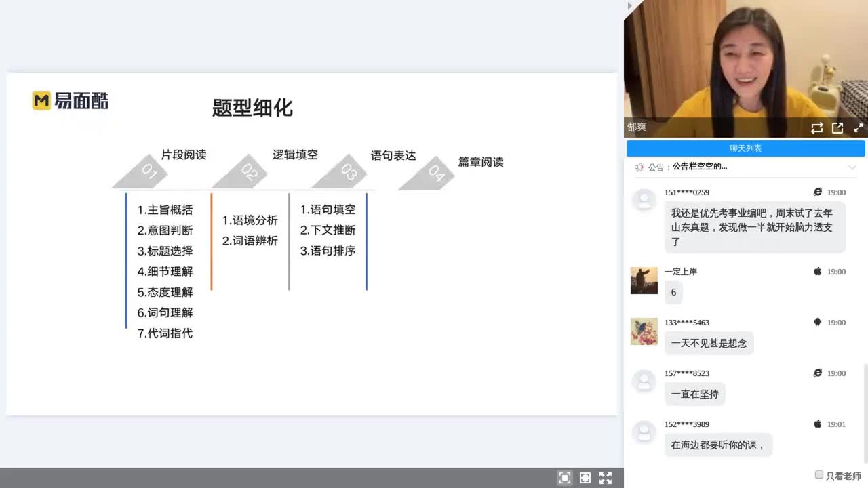Click the username 151****0259
Image resolution: width=868 pixels, height=488 pixels.
pos(687,192)
